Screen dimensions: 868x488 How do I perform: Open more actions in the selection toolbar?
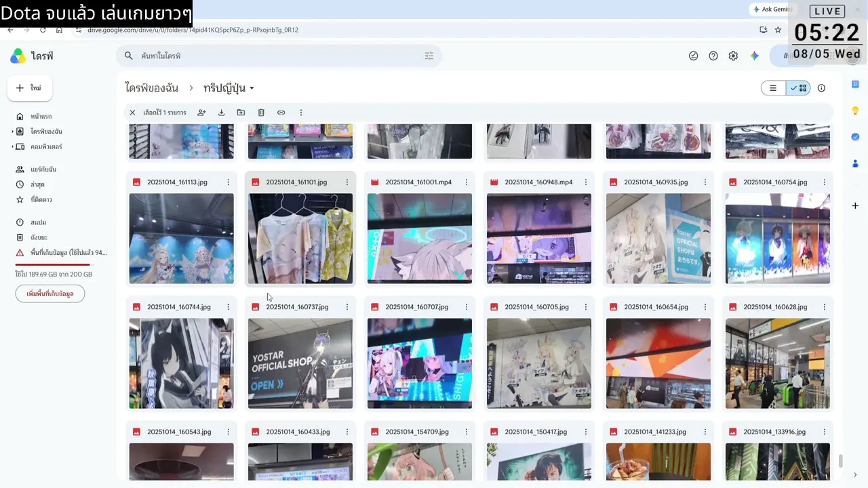tap(301, 113)
